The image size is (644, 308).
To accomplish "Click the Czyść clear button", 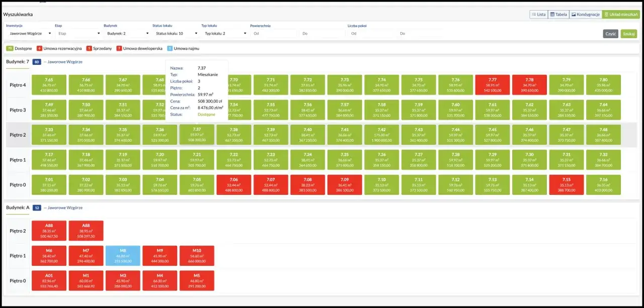I will (x=611, y=34).
